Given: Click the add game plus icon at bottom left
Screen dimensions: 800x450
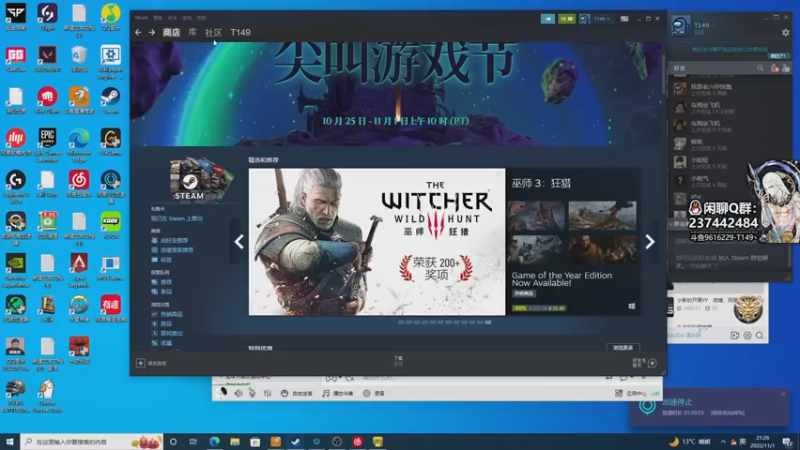Looking at the screenshot, I should coord(140,363).
